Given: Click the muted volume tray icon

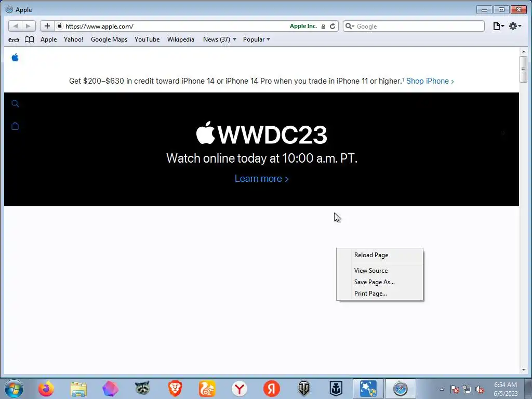Looking at the screenshot, I should point(480,389).
